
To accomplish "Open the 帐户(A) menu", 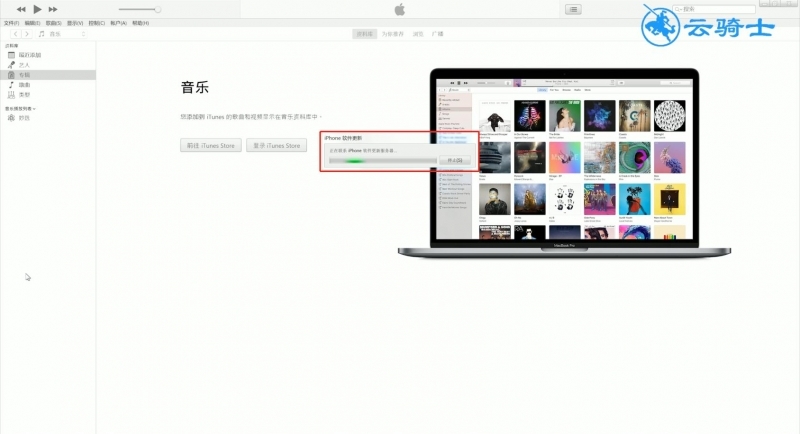I will coord(118,23).
